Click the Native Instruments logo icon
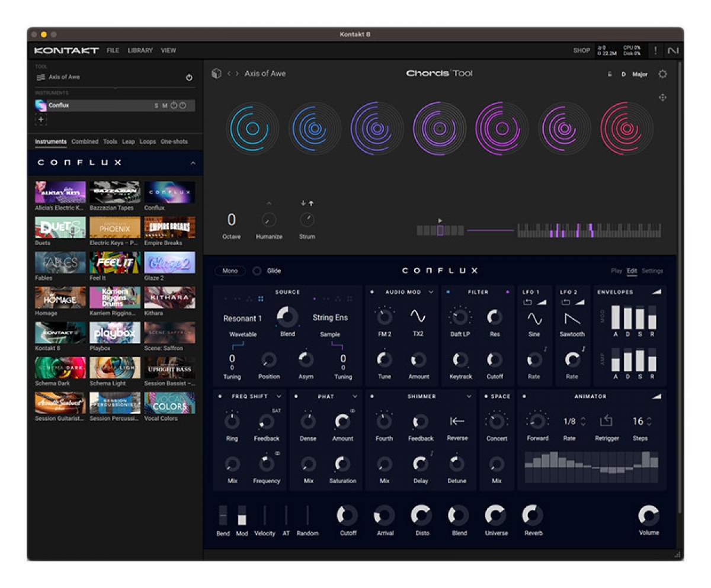 pos(672,50)
